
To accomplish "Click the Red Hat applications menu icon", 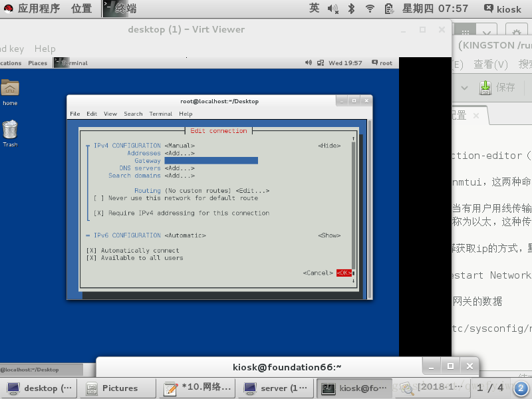I will [9, 9].
